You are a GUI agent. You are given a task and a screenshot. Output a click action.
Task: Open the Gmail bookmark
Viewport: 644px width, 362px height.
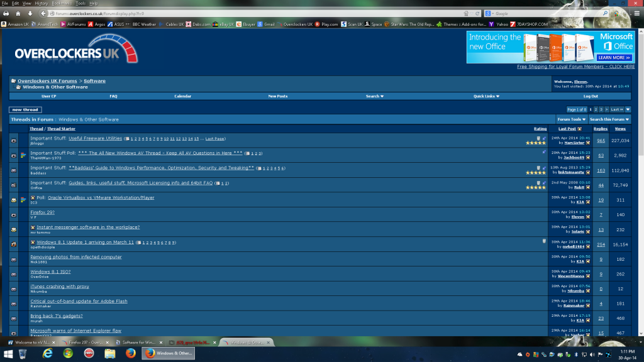point(266,25)
